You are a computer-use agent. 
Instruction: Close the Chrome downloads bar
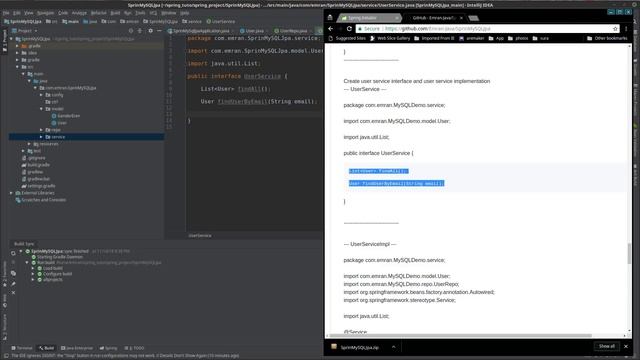tap(626, 347)
